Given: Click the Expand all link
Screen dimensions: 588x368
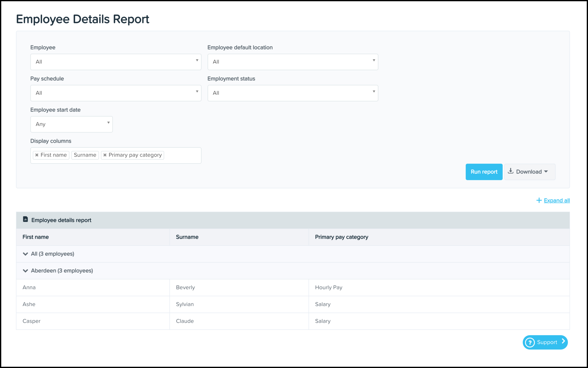Looking at the screenshot, I should click(x=557, y=200).
